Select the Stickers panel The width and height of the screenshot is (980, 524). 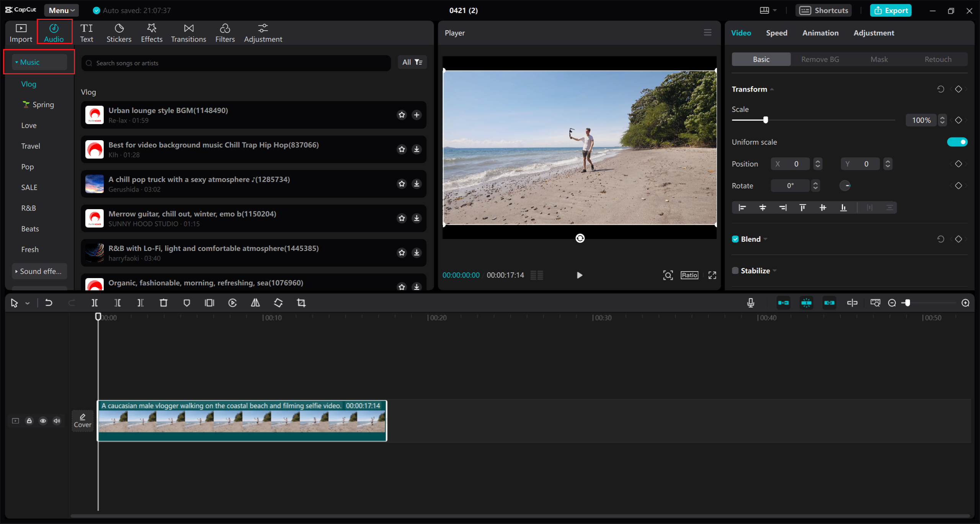click(119, 32)
